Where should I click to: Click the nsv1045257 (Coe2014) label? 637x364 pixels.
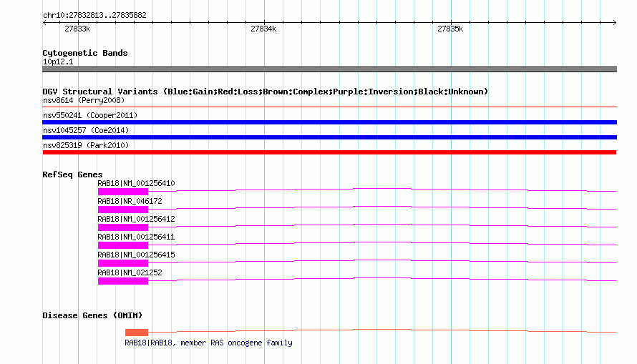click(x=86, y=130)
